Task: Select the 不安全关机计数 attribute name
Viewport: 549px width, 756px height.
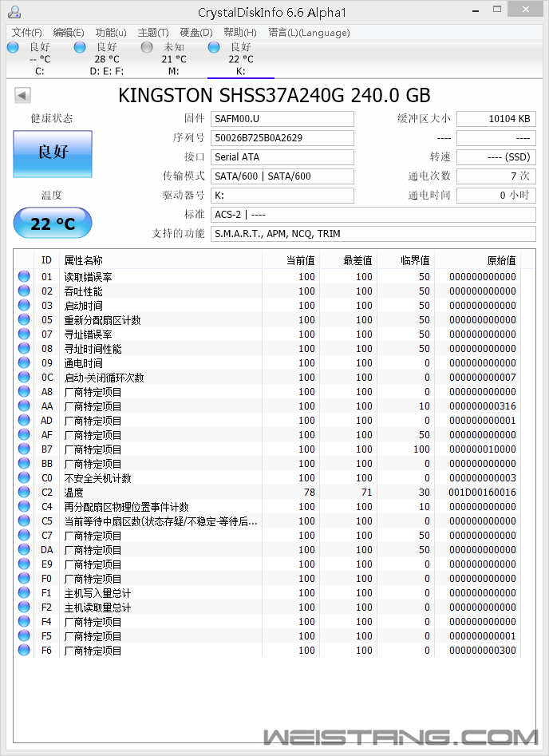Action: (x=98, y=478)
